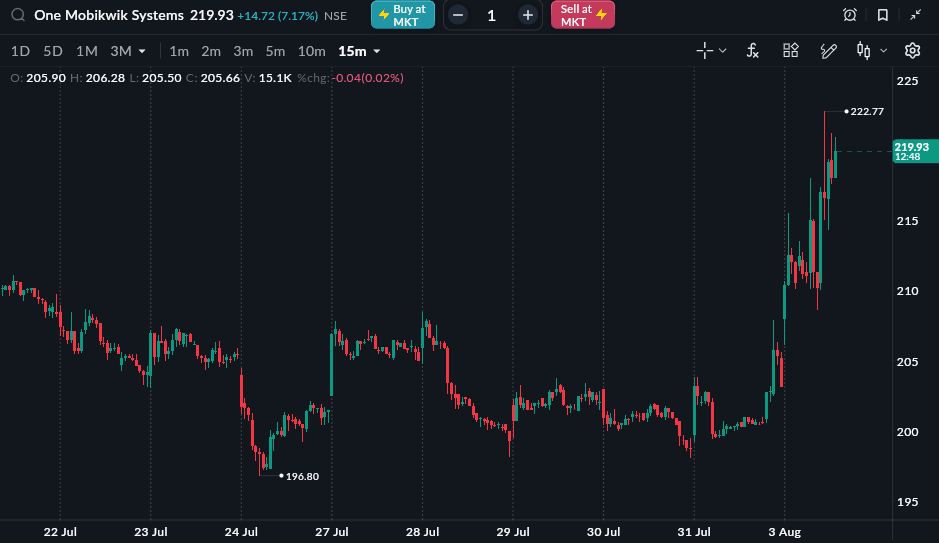Click the 225 price axis label
Viewport: 939px width, 543px height.
click(x=907, y=81)
